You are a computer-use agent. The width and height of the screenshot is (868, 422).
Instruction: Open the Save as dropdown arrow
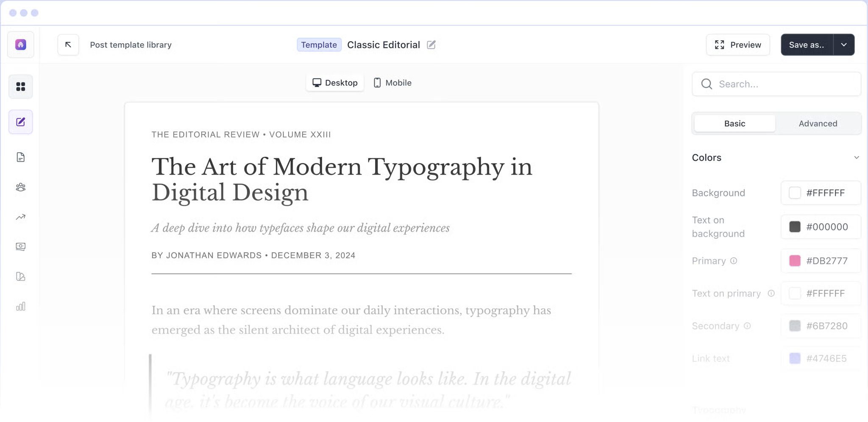pyautogui.click(x=844, y=45)
